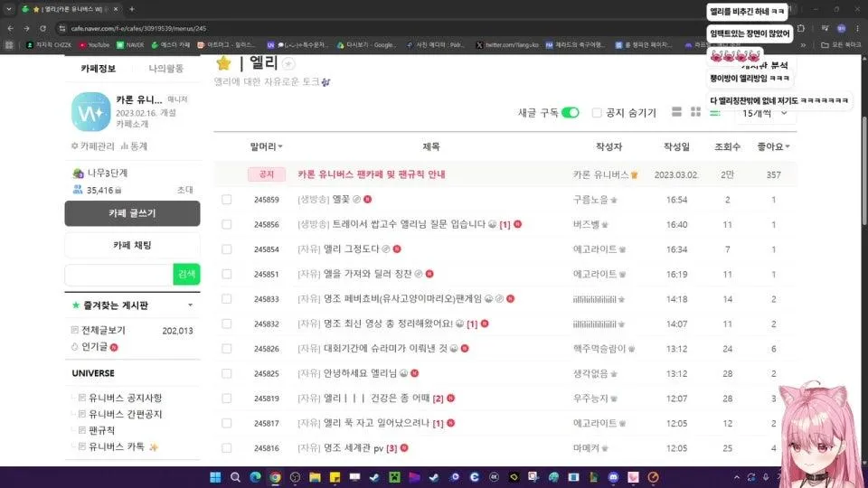This screenshot has height=488, width=868.
Task: Open Sticky Notes from taskbar
Action: [335, 477]
